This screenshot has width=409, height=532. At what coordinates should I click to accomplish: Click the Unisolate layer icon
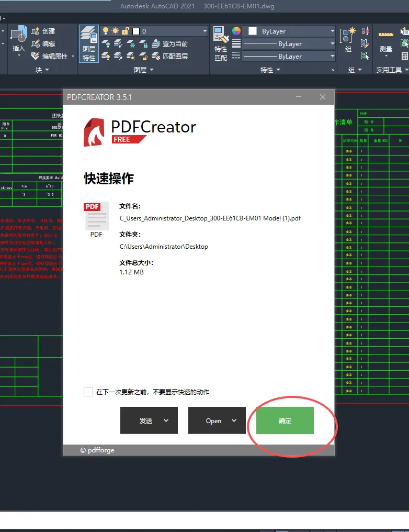point(118,56)
